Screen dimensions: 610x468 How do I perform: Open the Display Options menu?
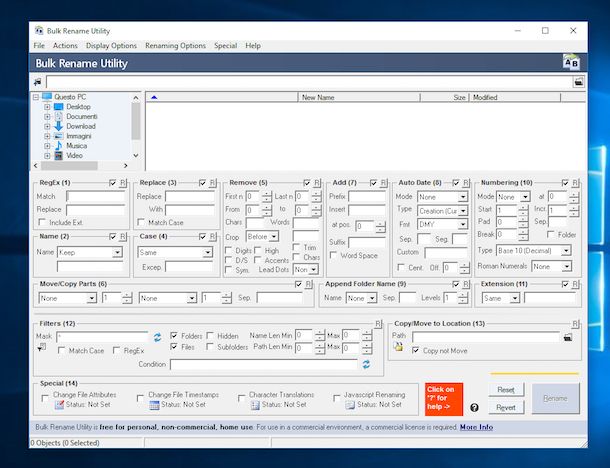111,46
